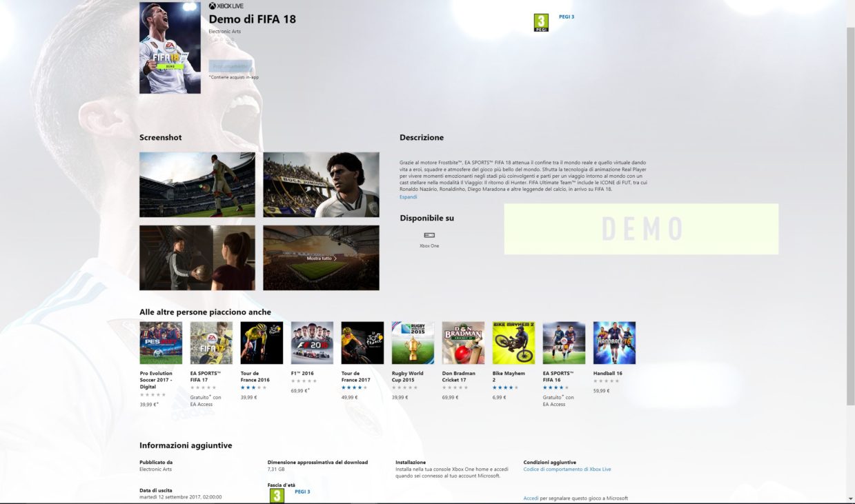Click the star rating under Bike Mayhem 2
Image resolution: width=855 pixels, height=504 pixels.
pos(505,387)
